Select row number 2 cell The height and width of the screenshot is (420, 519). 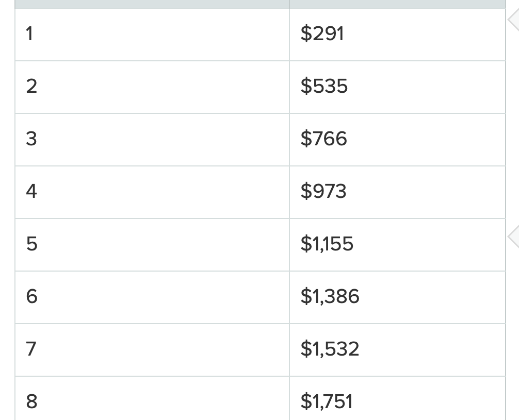tap(152, 87)
